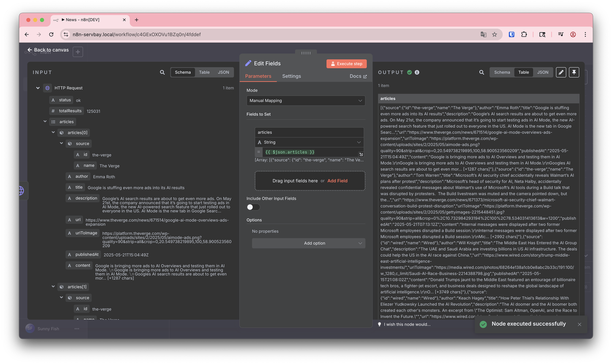Click the node panel drag handle dots
The width and height of the screenshot is (612, 364).
click(x=306, y=53)
